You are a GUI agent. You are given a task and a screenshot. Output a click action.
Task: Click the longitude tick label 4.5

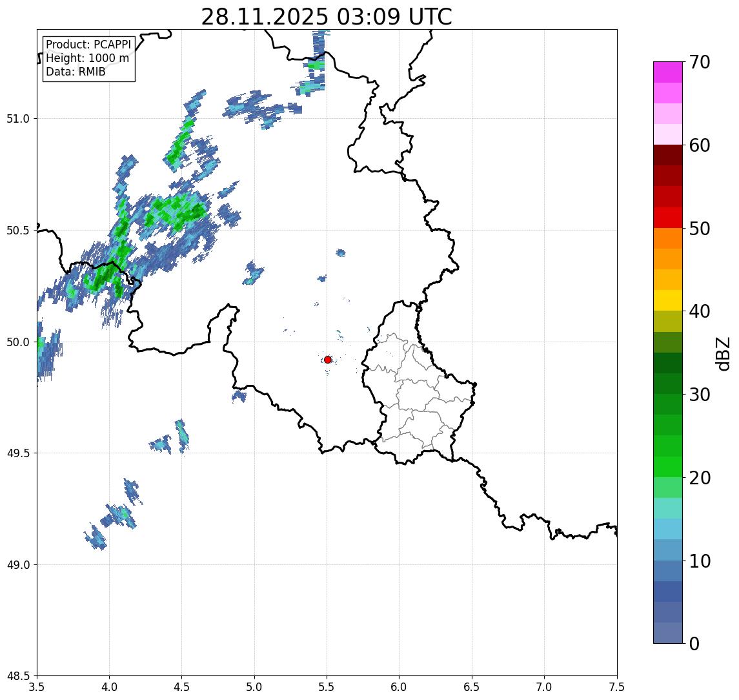pos(182,687)
